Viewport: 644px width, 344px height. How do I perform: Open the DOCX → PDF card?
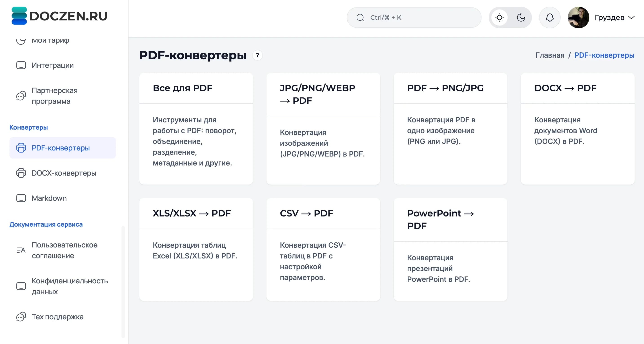pyautogui.click(x=577, y=129)
